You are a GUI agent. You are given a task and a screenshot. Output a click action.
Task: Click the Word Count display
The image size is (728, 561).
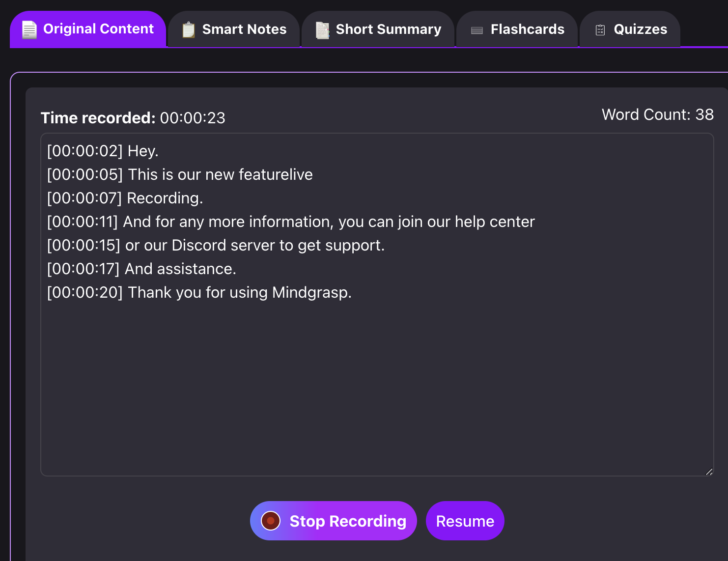tap(658, 114)
